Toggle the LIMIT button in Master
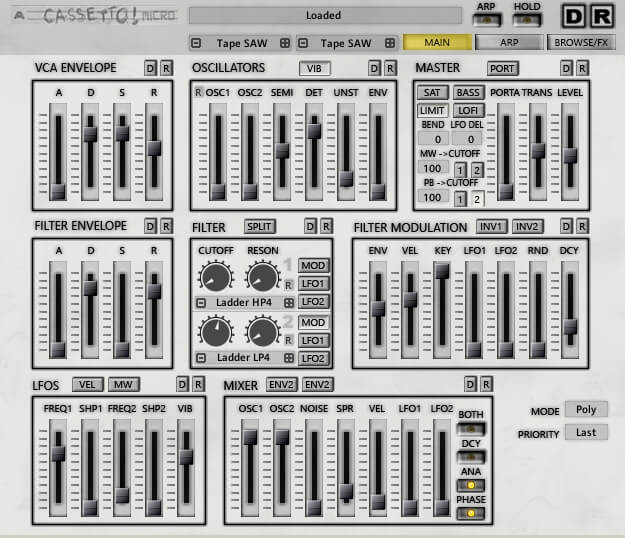The width and height of the screenshot is (625, 538). click(432, 110)
